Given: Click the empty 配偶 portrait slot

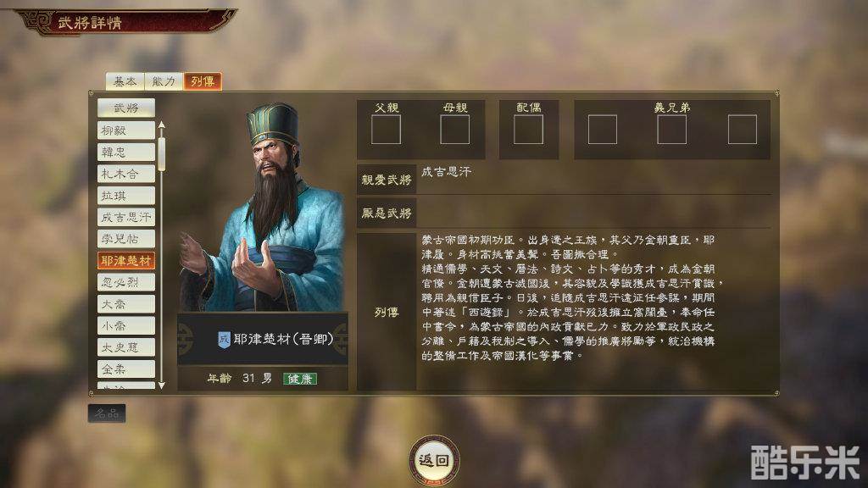Looking at the screenshot, I should pos(528,130).
